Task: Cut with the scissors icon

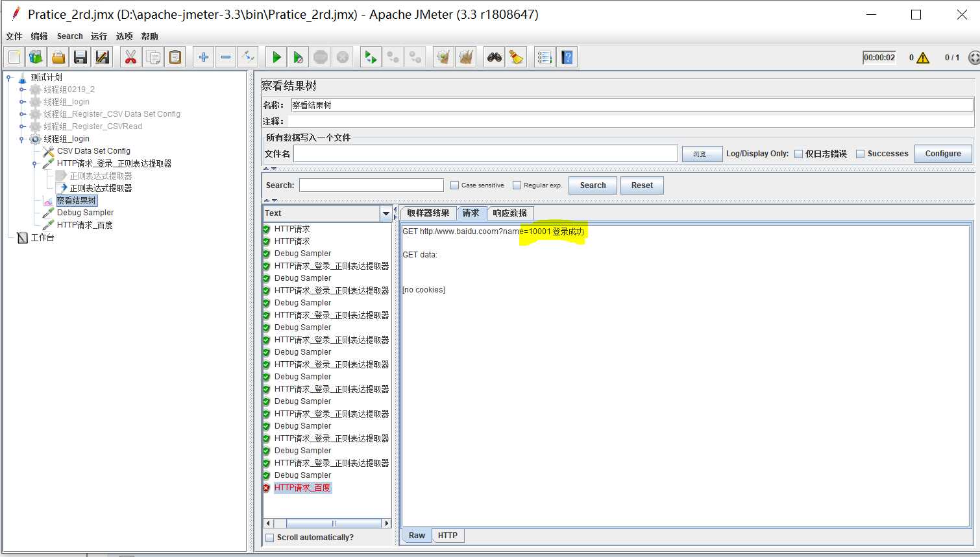Action: (131, 57)
